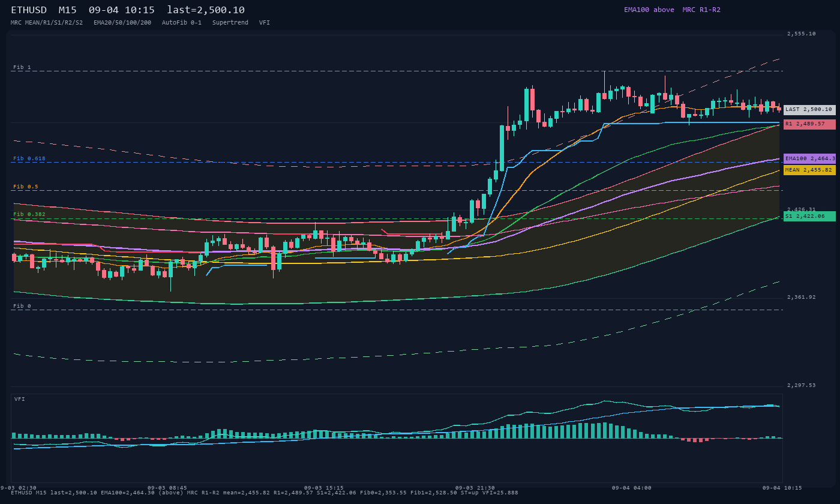Click the 'Fib 0.618' level label

point(29,158)
